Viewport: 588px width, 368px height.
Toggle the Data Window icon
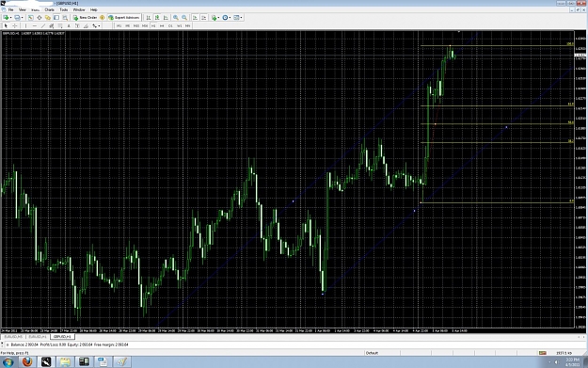tap(39, 18)
